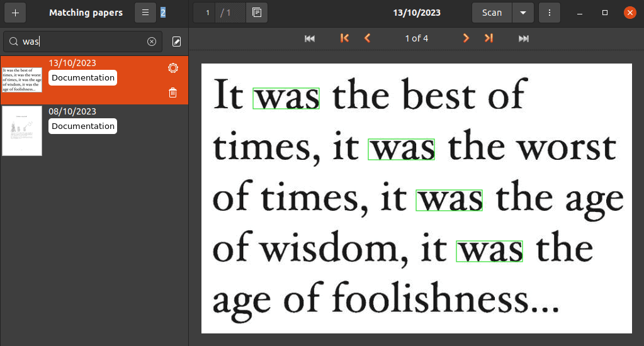Go to next search match

(x=466, y=38)
